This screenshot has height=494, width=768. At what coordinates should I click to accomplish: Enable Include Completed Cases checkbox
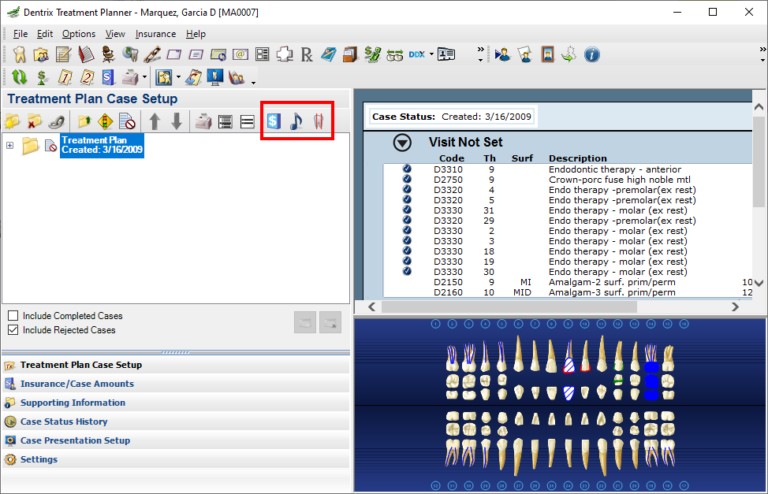13,316
